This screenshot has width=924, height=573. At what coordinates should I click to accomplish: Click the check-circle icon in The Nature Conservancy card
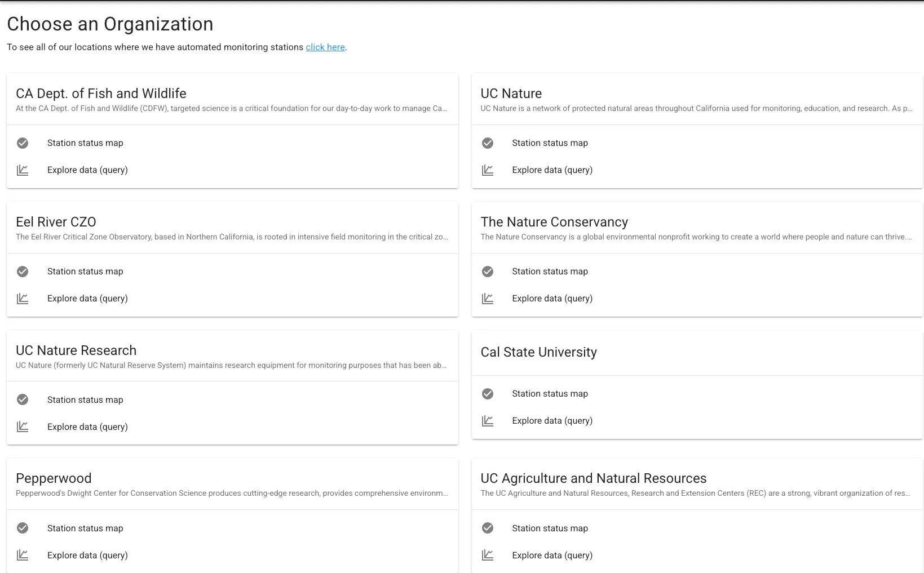point(488,272)
